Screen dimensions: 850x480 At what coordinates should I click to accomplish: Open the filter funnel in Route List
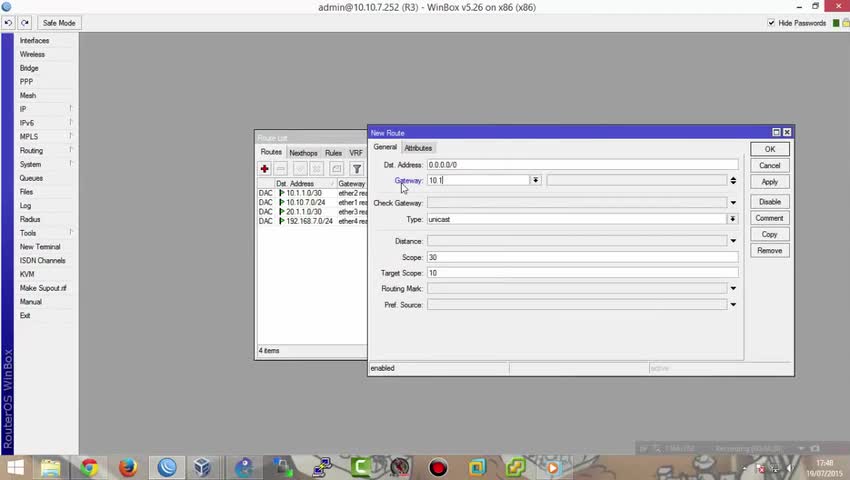(357, 169)
